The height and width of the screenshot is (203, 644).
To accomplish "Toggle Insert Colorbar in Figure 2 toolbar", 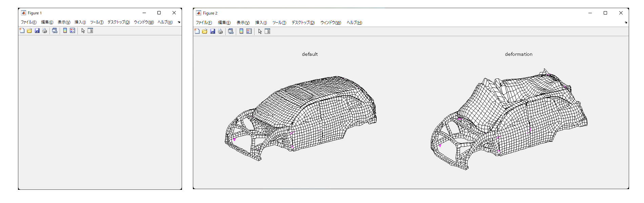I will point(241,31).
